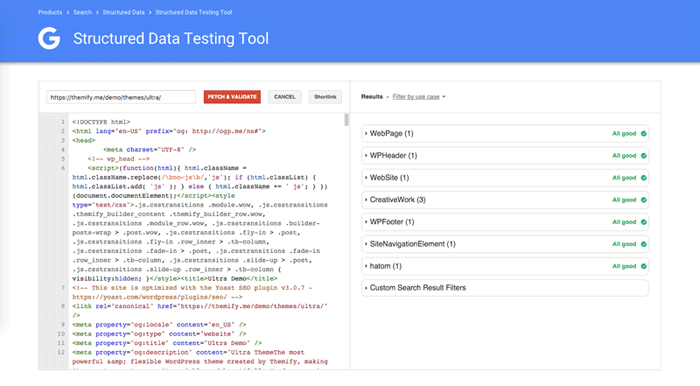Viewport: 700px width, 386px height.
Task: Click the Structured Data Testing Tool breadcrumb
Action: click(x=194, y=12)
